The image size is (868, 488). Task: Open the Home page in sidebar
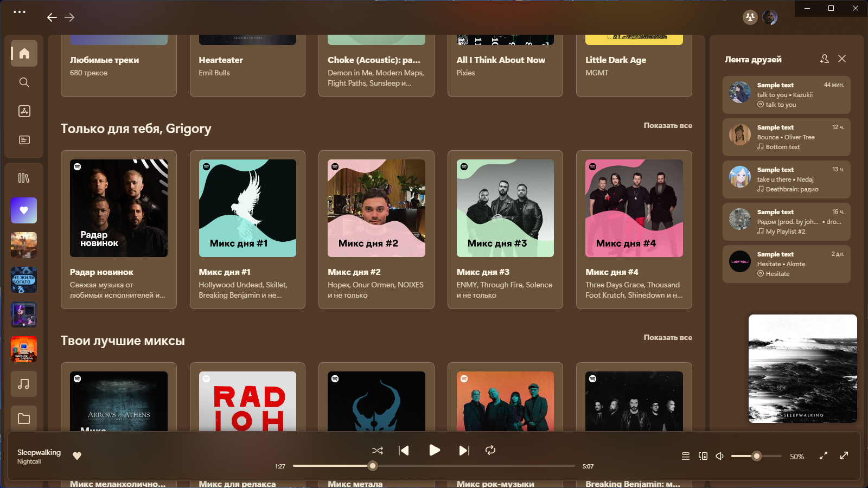[x=24, y=53]
